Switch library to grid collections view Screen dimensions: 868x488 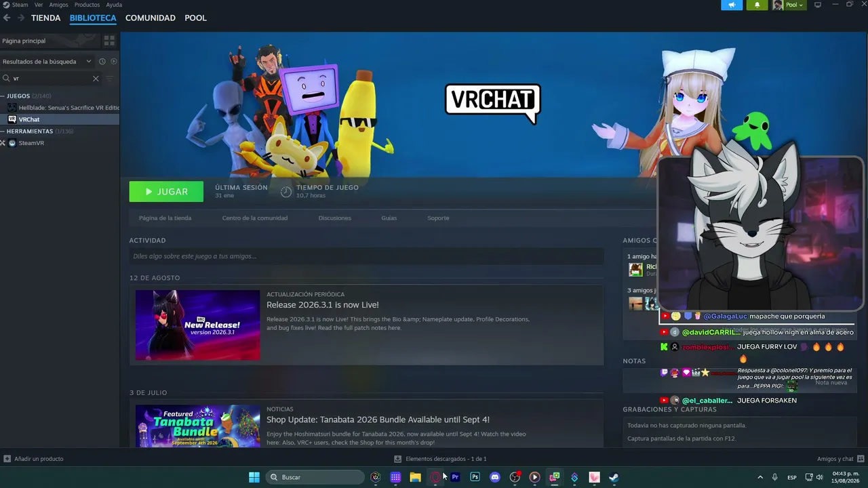[109, 41]
